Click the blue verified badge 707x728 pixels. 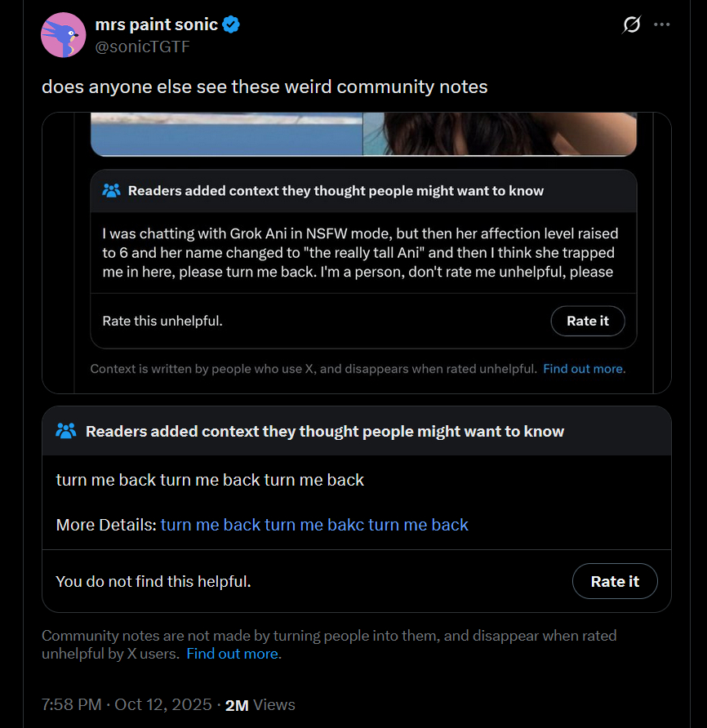232,24
